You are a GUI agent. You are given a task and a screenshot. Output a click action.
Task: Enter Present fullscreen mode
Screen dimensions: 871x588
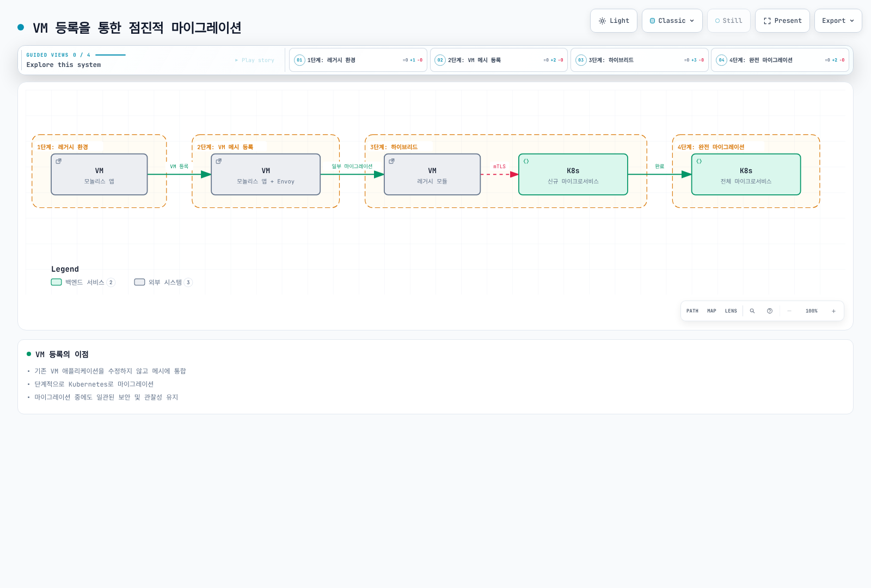tap(782, 21)
